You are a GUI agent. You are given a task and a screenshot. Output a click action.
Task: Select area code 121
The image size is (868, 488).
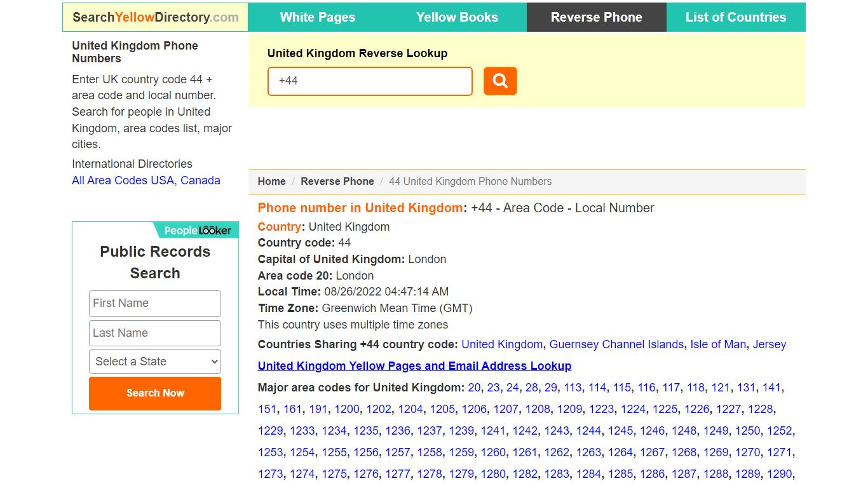click(x=721, y=388)
